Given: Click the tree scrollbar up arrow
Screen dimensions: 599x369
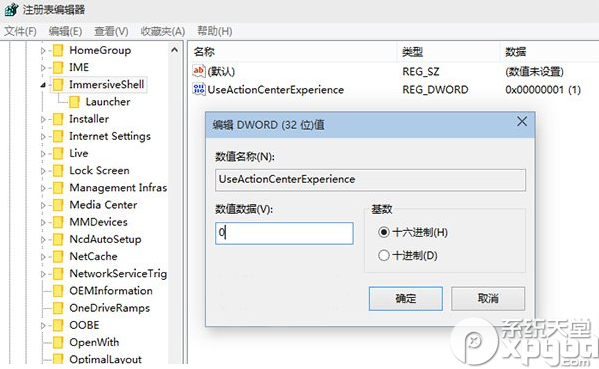Looking at the screenshot, I should pos(175,50).
